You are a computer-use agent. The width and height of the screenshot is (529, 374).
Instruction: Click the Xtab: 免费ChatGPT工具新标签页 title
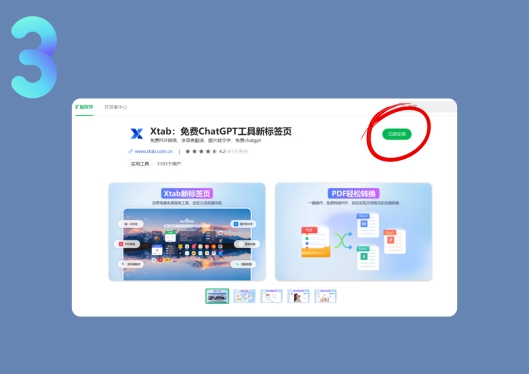click(x=221, y=131)
